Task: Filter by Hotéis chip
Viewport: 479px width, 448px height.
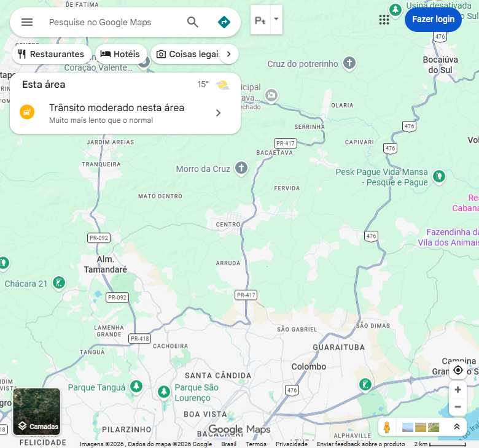Action: point(120,55)
